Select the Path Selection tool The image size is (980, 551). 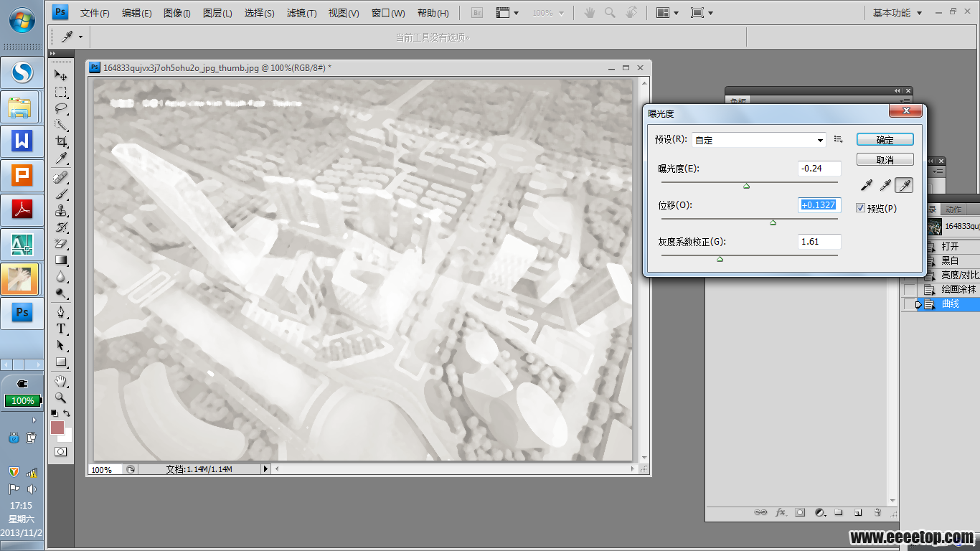click(61, 345)
